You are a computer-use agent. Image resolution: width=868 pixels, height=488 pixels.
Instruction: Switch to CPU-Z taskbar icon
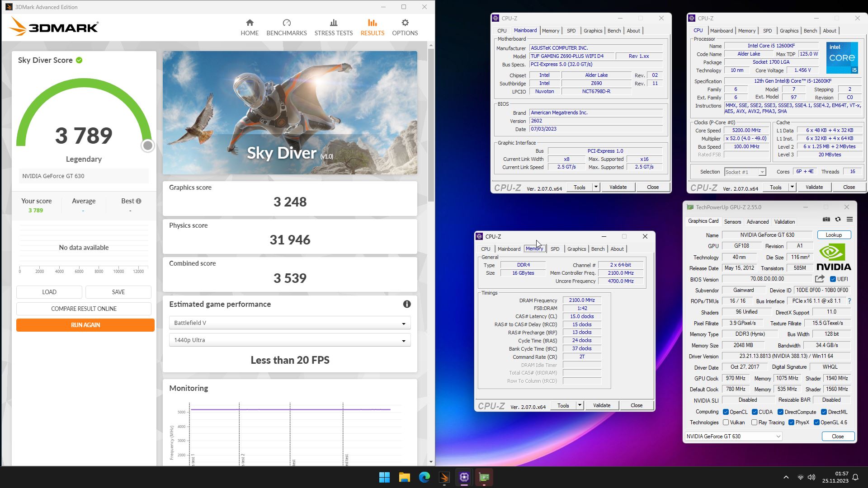click(464, 477)
